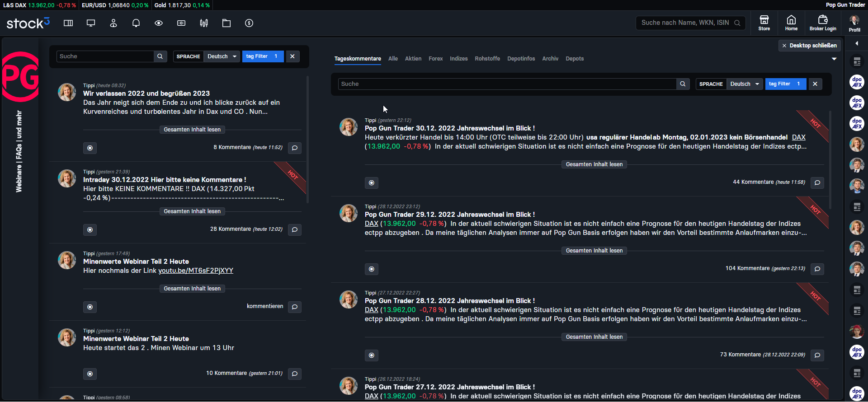The width and height of the screenshot is (868, 402).
Task: Switch to the Archiv tab
Action: [x=550, y=59]
